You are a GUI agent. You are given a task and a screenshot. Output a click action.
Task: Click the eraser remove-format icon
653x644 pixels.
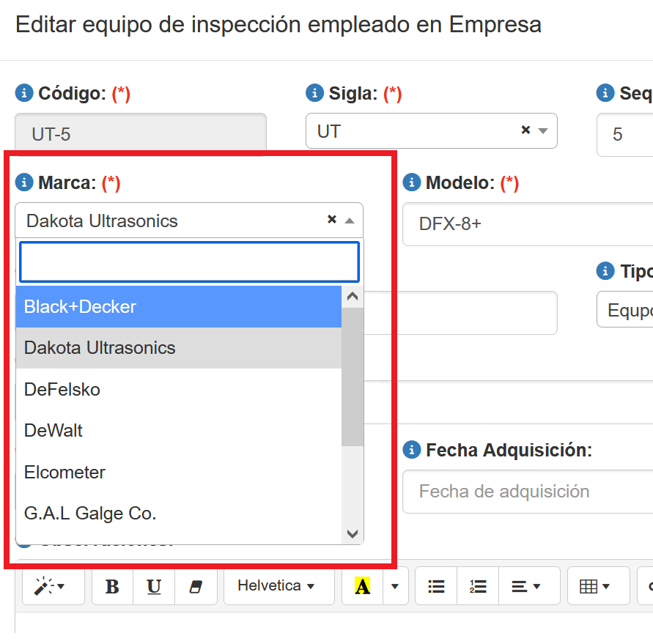pos(195,586)
